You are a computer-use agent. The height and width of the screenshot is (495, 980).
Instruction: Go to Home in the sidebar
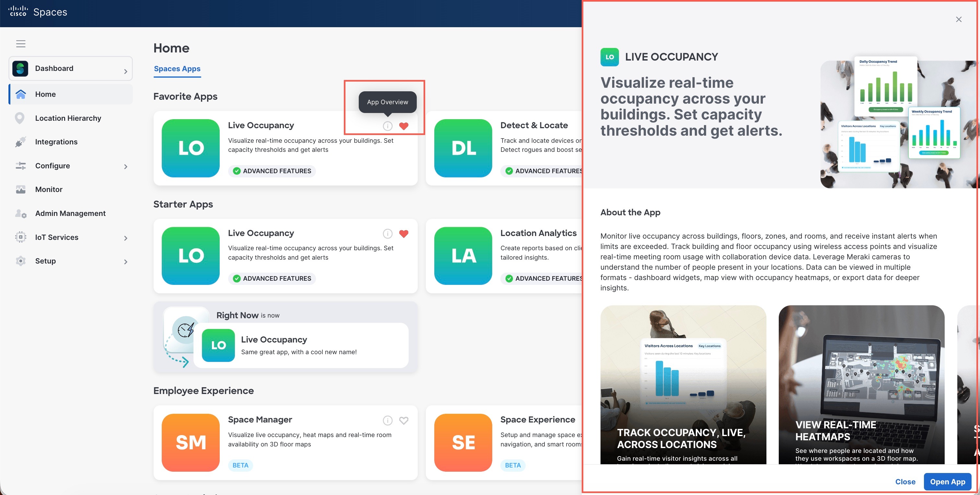pos(45,94)
